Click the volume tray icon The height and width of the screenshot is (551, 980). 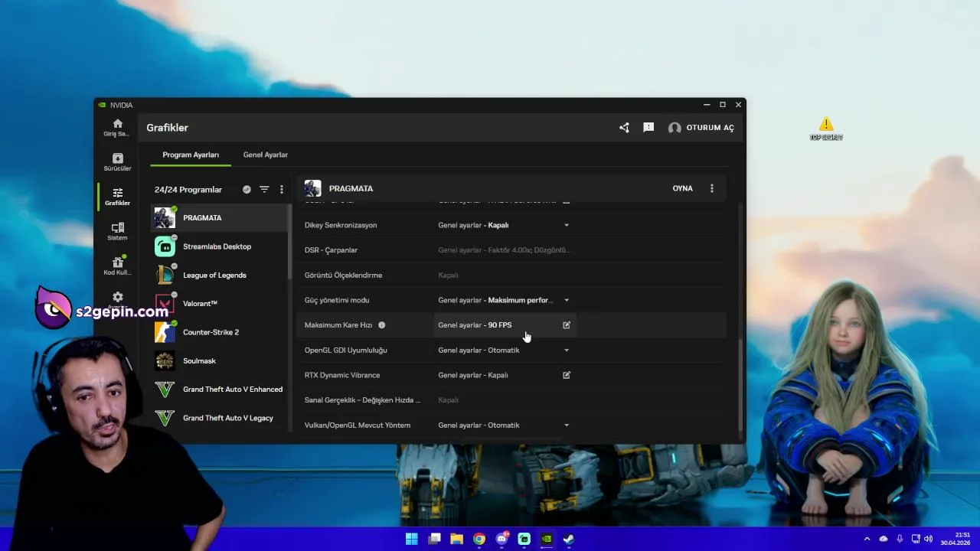[x=929, y=539]
